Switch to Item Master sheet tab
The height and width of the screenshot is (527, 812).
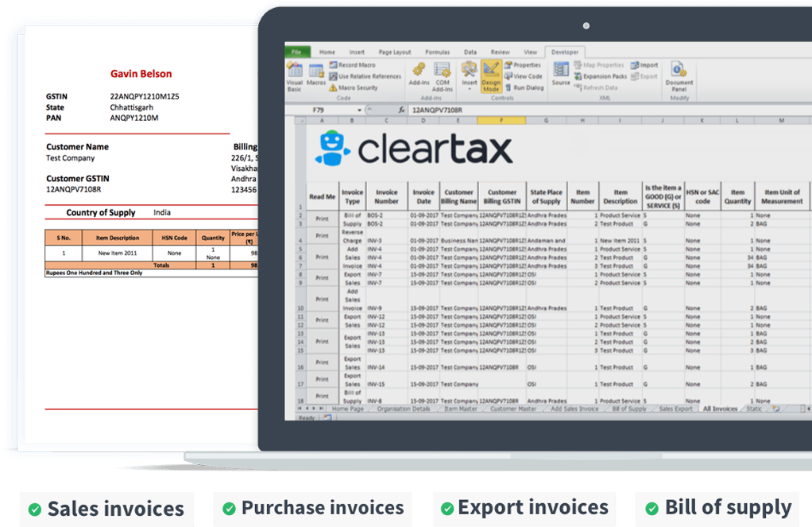[460, 409]
